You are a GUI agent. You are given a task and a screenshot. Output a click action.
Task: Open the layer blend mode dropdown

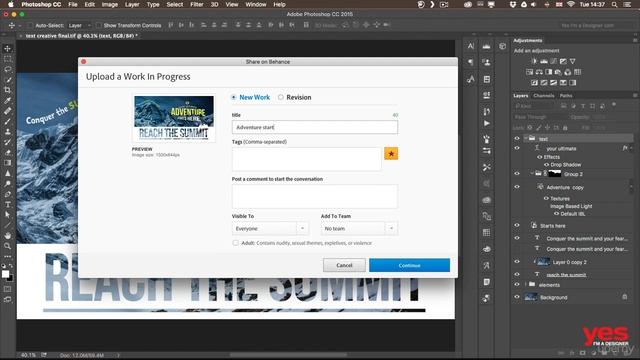(539, 117)
